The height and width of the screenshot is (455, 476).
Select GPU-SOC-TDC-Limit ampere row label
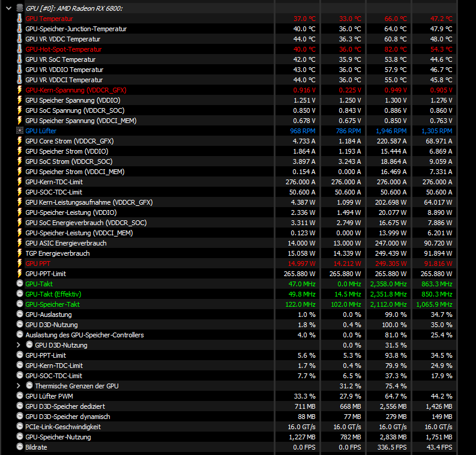(54, 192)
